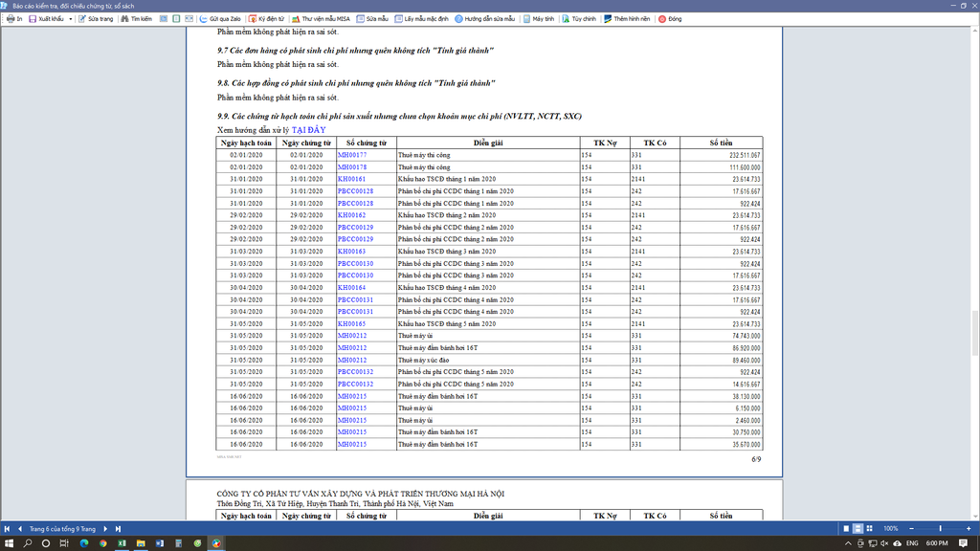This screenshot has height=551, width=980.
Task: Switch to continuous page view mode
Action: tap(857, 528)
